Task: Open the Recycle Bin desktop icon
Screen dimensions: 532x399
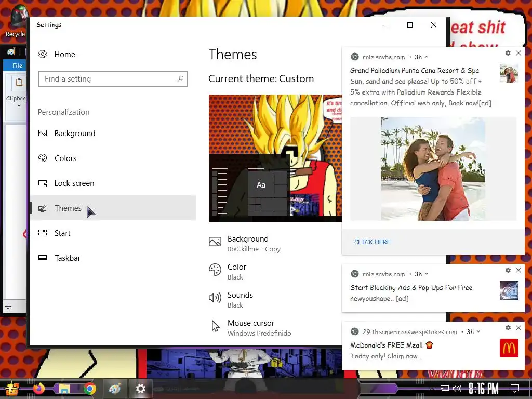Action: [x=15, y=21]
